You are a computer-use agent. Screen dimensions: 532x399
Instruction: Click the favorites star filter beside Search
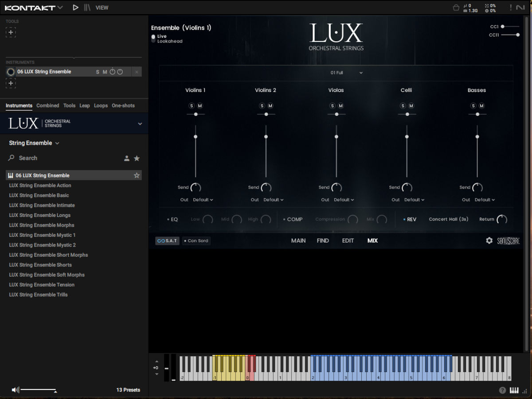click(137, 158)
